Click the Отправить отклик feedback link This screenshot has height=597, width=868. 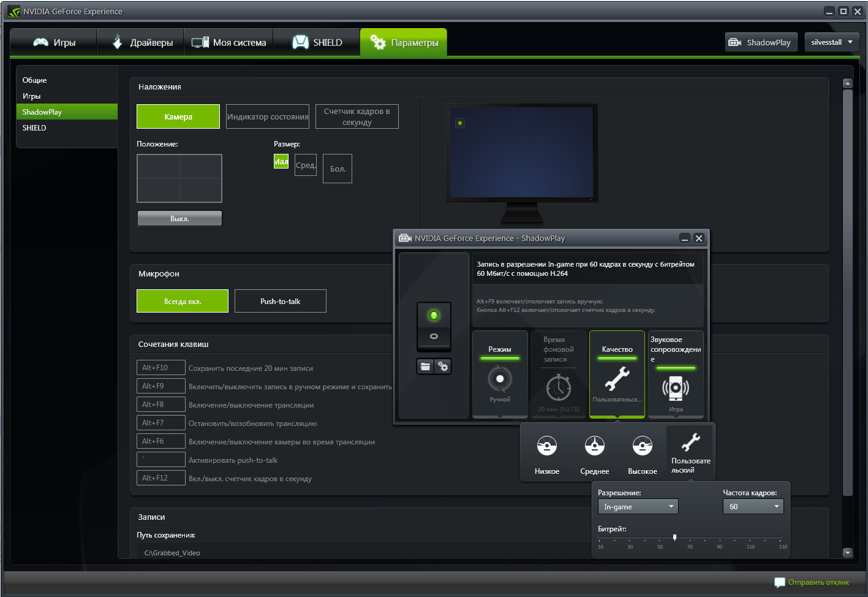pos(818,582)
